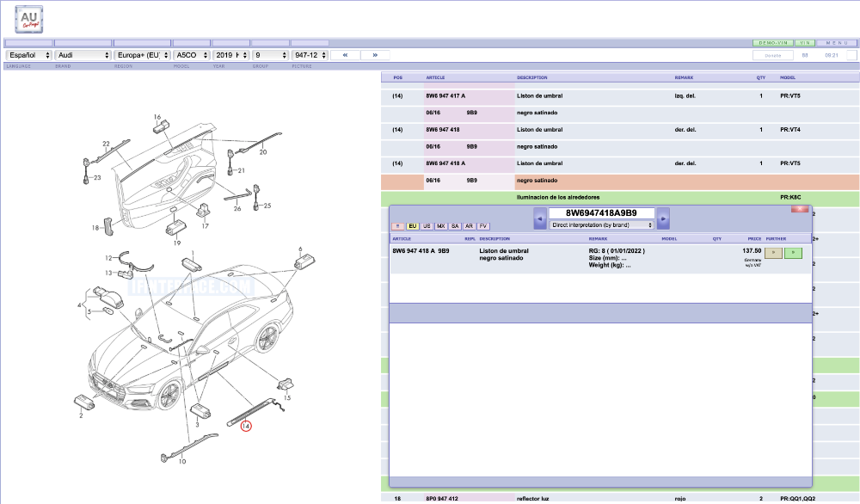Click the Donate button
The height and width of the screenshot is (504, 860).
click(x=773, y=55)
